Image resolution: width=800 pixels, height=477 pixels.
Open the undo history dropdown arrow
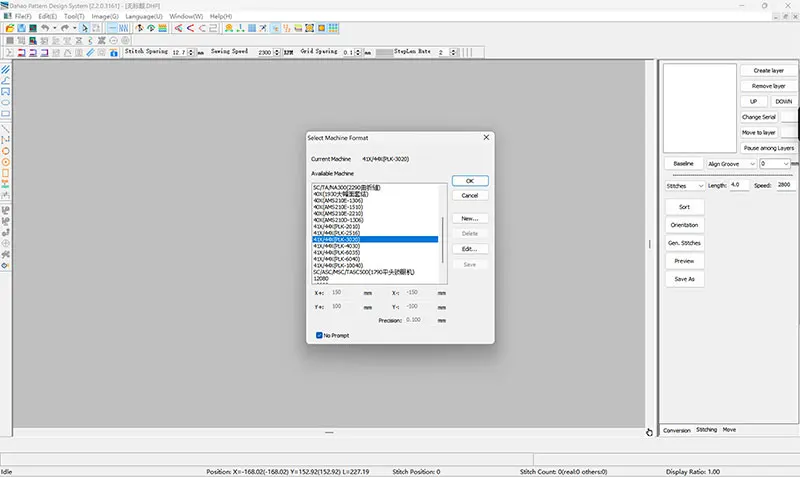pyautogui.click(x=54, y=28)
